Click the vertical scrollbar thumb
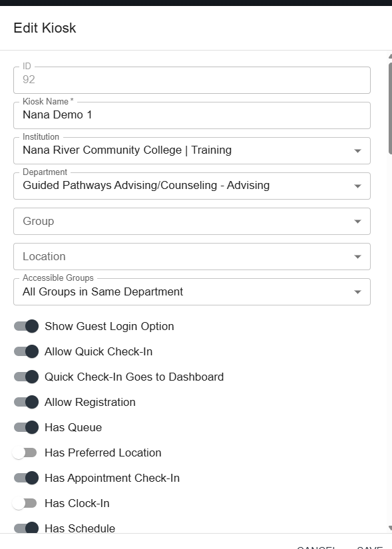Viewport: 392px width, 549px height. 390,108
